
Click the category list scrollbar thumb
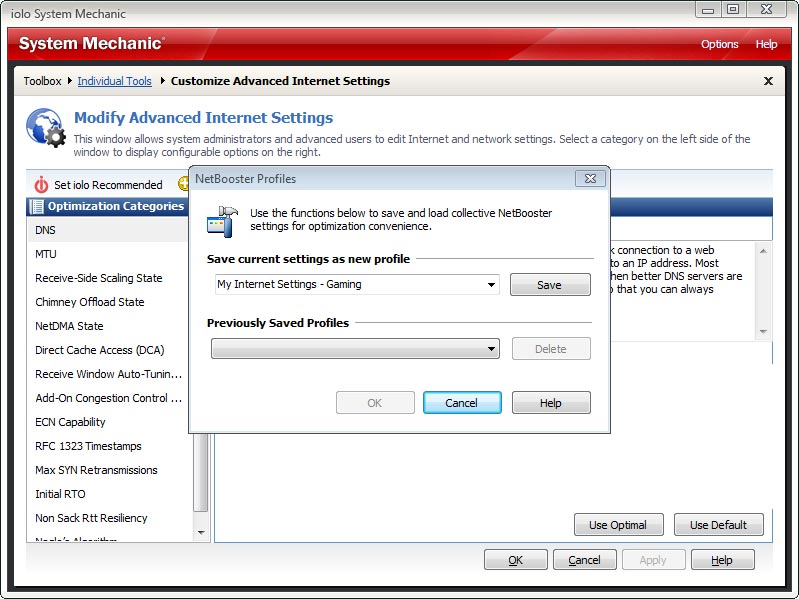coord(201,472)
